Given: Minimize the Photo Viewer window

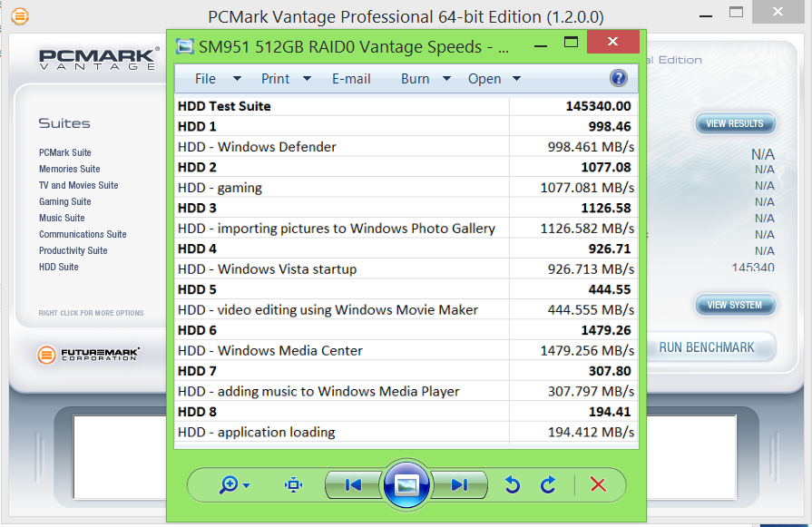Looking at the screenshot, I should pyautogui.click(x=541, y=45).
